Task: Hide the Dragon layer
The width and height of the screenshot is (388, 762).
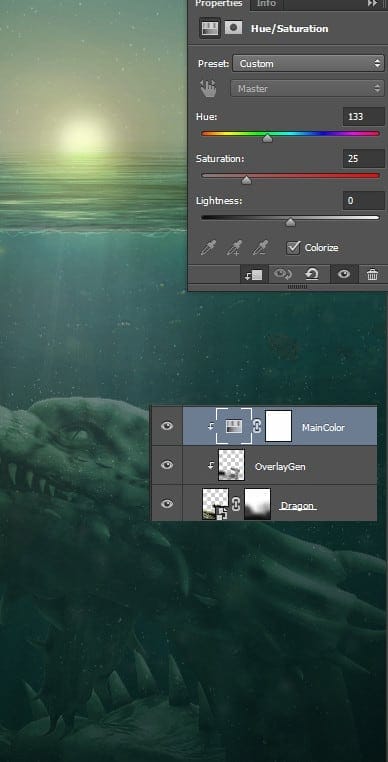Action: [x=167, y=504]
